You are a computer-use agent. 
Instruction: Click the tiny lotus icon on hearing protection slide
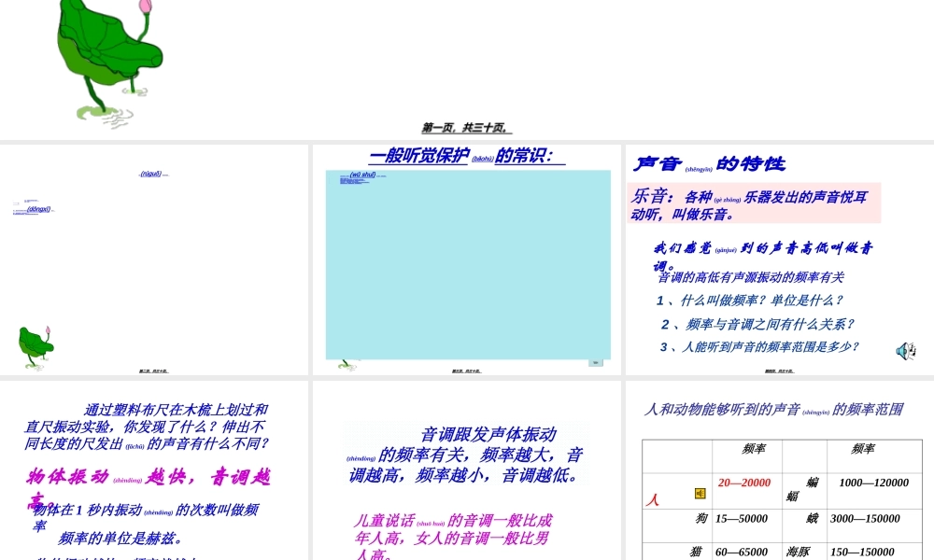click(x=347, y=364)
